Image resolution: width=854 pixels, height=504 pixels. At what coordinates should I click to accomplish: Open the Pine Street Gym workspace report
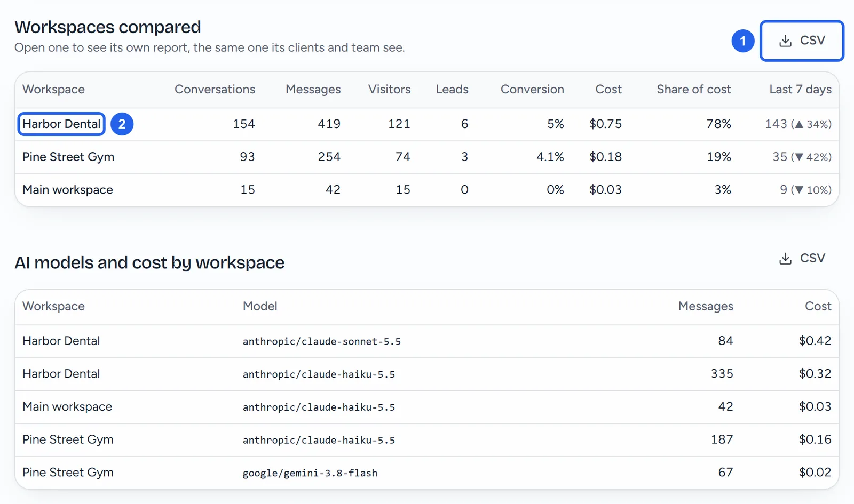tap(68, 157)
